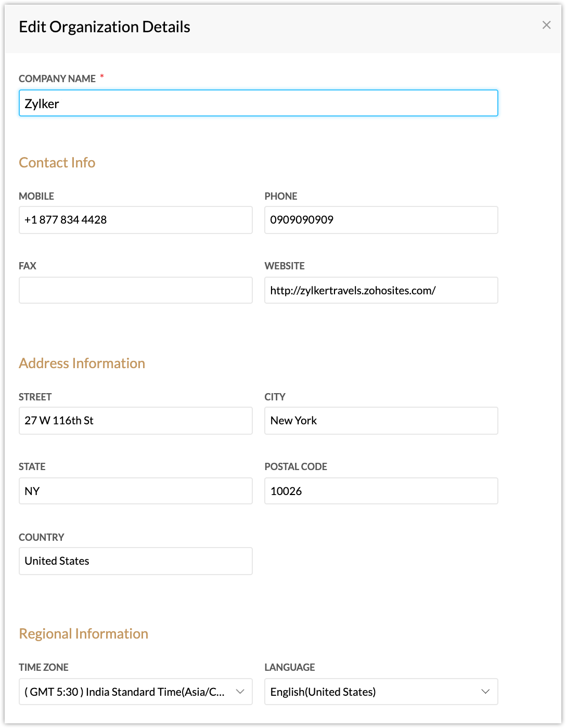This screenshot has height=728, width=566.
Task: Expand the Language dropdown chevron
Action: point(485,692)
